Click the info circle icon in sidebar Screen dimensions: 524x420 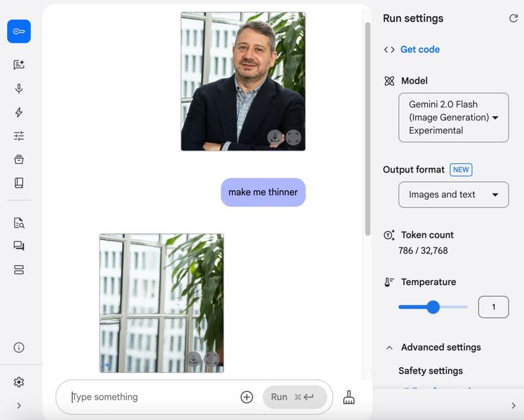pos(19,347)
